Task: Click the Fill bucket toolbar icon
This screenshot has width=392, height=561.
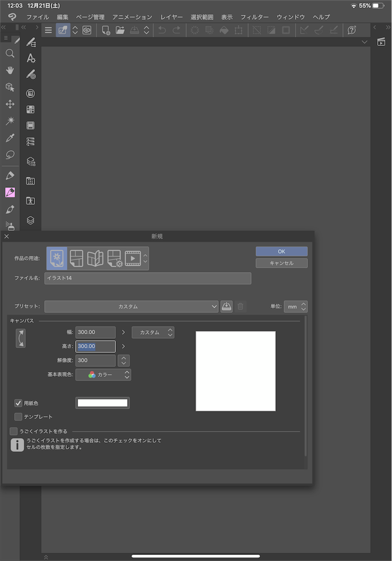Action: tap(224, 30)
